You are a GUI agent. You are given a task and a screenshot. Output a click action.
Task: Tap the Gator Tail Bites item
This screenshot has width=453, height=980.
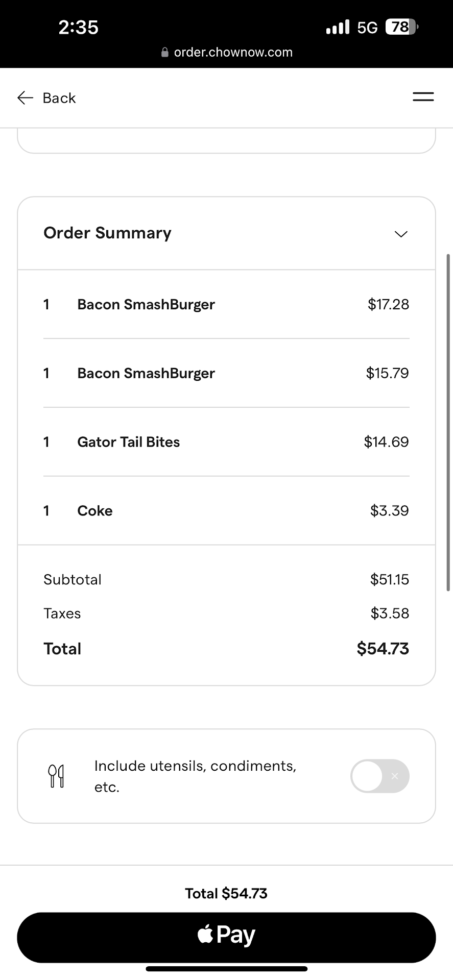click(x=128, y=442)
